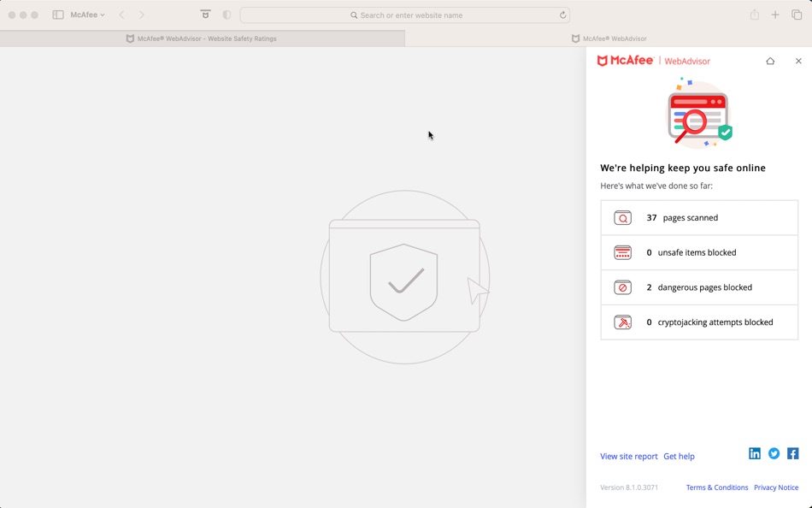
Task: Show the tab overview
Action: [797, 15]
